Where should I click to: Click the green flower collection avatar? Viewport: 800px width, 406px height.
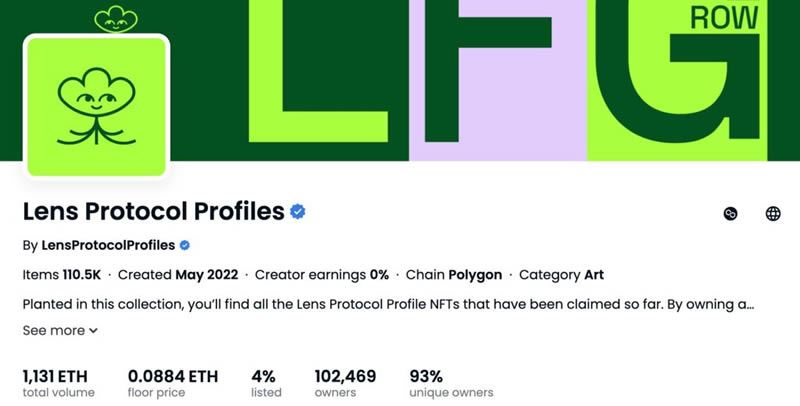pos(96,107)
